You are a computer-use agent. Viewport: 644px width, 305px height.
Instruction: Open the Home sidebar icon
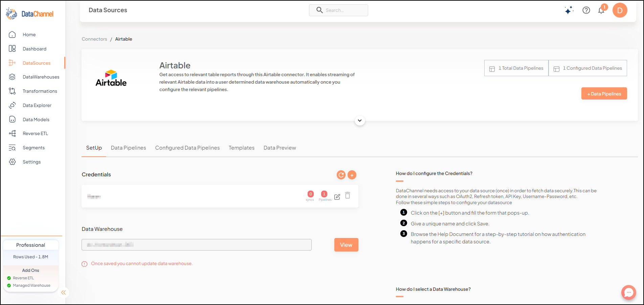(12, 35)
